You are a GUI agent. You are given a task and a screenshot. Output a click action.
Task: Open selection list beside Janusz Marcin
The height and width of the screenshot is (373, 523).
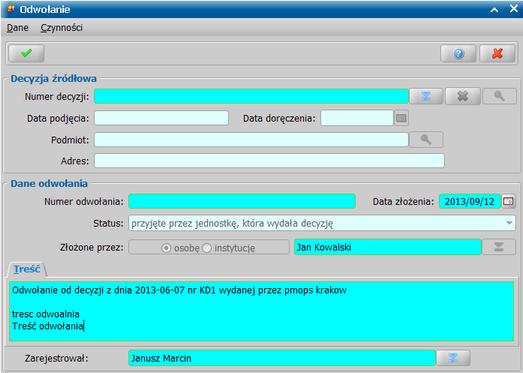pyautogui.click(x=453, y=358)
